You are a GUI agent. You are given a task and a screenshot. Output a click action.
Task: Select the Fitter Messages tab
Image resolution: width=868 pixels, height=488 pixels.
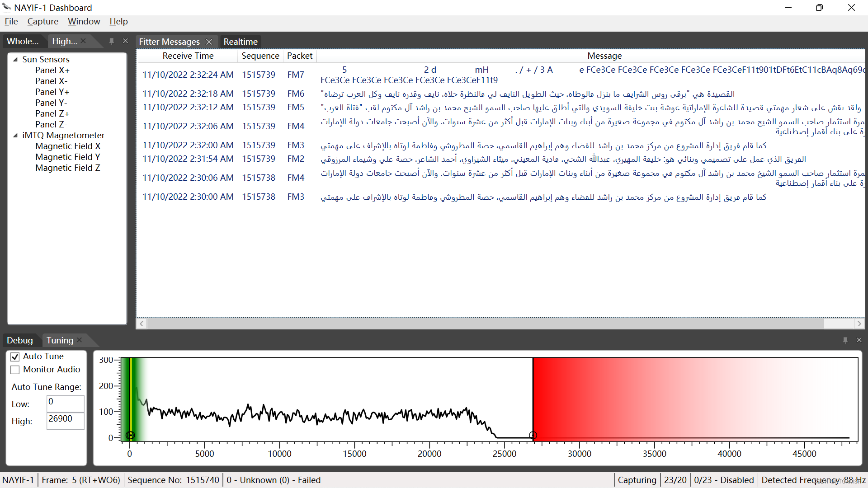pyautogui.click(x=169, y=42)
